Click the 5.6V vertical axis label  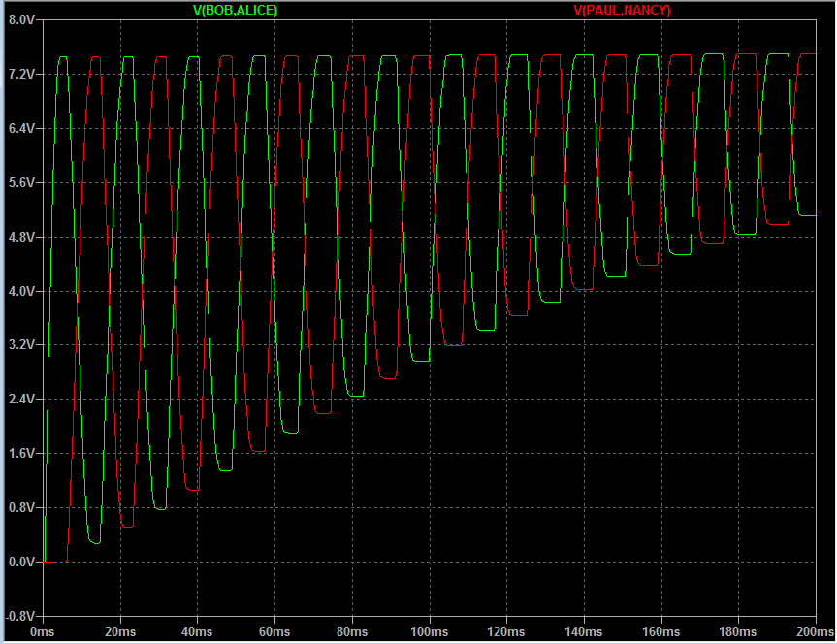22,182
